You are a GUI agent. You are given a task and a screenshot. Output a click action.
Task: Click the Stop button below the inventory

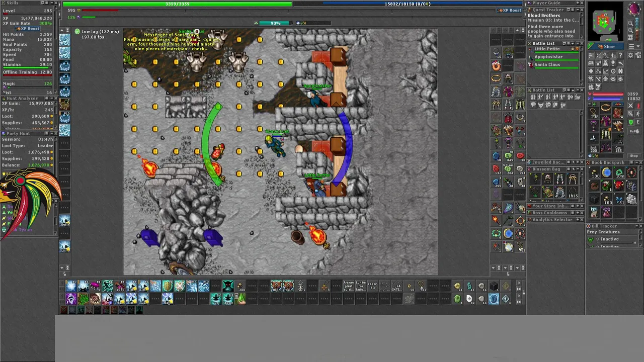pos(634,156)
